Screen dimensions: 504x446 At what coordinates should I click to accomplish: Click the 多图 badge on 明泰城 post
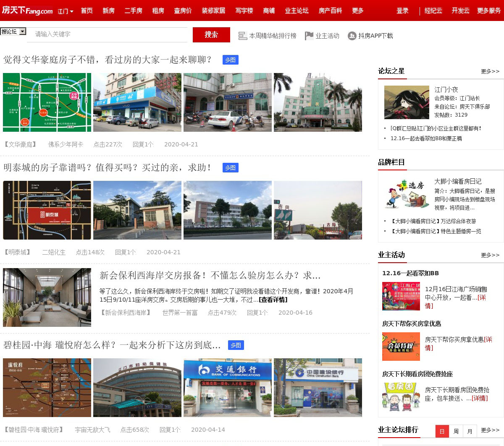pos(230,168)
